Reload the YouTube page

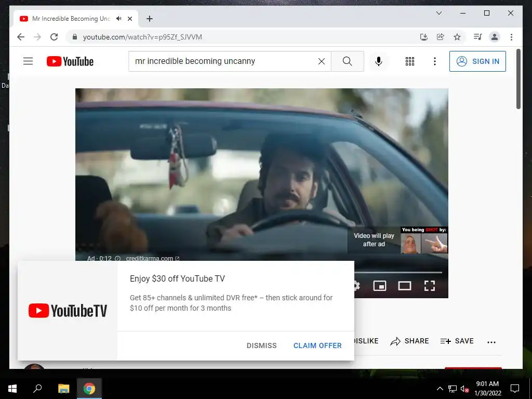54,37
